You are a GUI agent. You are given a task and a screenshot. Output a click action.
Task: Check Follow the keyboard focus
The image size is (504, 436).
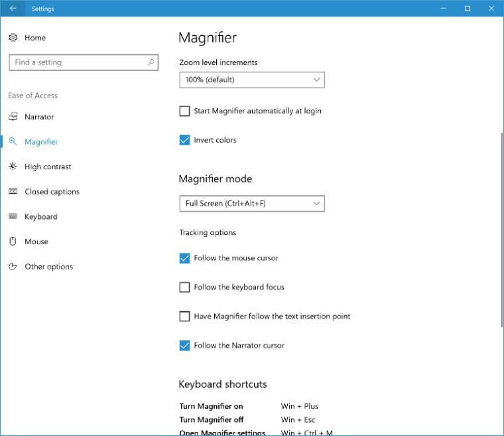click(184, 287)
